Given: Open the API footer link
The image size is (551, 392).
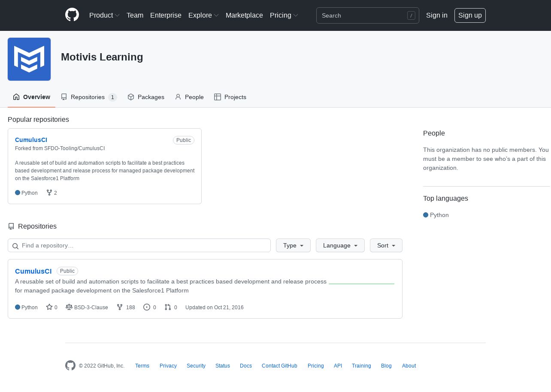Looking at the screenshot, I should (x=338, y=366).
